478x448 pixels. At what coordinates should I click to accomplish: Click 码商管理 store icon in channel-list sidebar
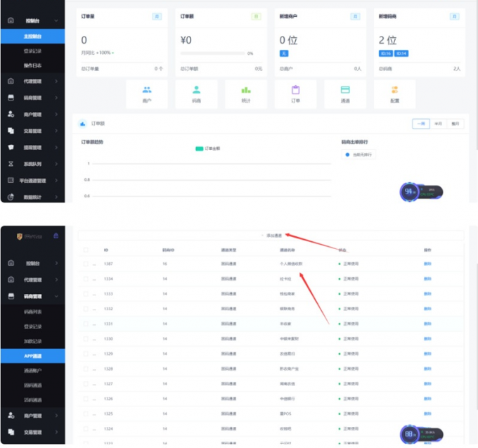[x=11, y=296]
